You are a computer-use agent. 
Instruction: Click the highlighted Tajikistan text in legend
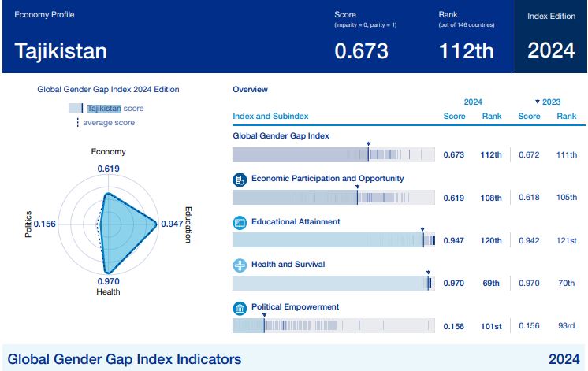click(104, 109)
